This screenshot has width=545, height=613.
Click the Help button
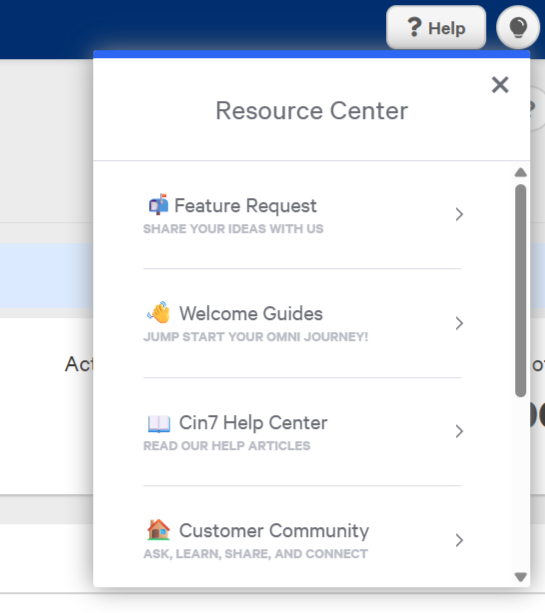436,27
